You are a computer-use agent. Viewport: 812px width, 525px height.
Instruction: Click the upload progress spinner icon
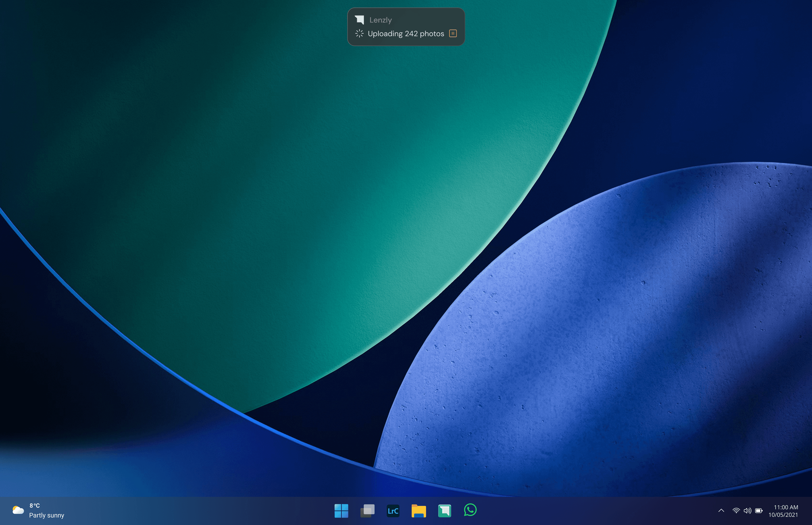coord(359,33)
